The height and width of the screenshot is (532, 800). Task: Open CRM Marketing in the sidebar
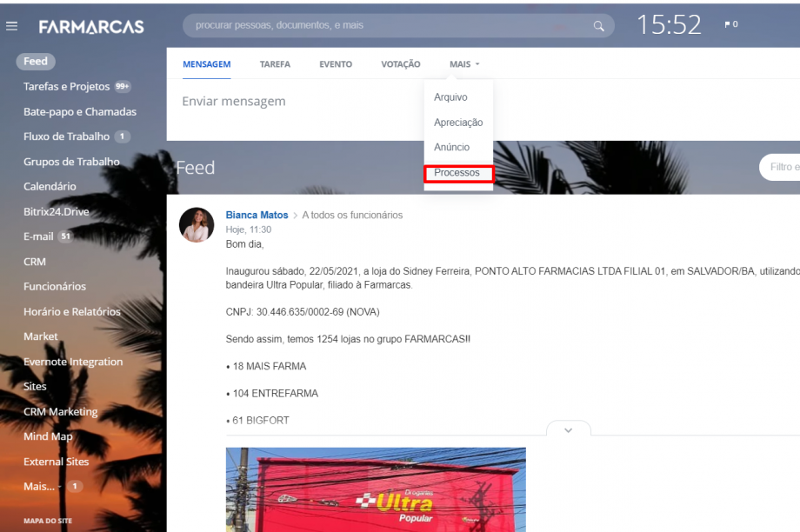(x=60, y=411)
